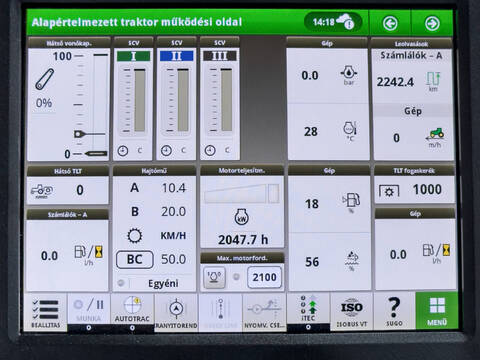This screenshot has width=480, height=360.
Task: Toggle the iTEC shortcut
Action: tap(308, 311)
